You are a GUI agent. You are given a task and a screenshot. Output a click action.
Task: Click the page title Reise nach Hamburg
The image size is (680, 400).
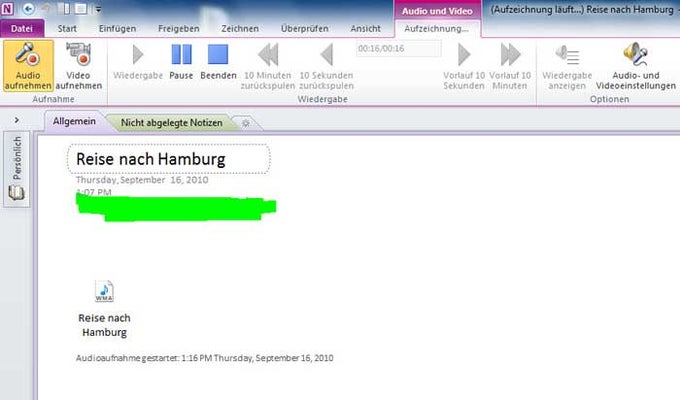[151, 159]
